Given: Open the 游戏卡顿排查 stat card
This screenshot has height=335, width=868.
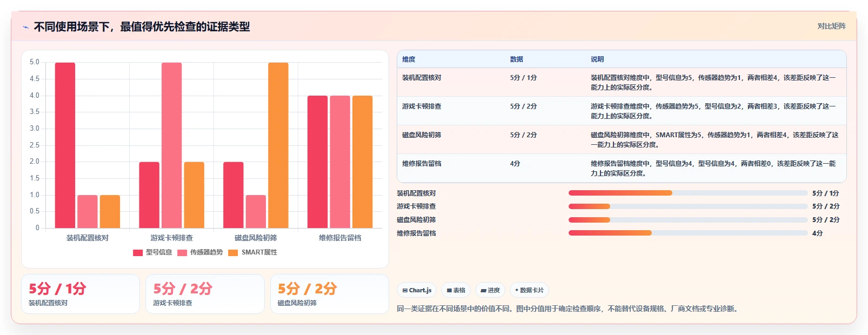Looking at the screenshot, I should tap(205, 294).
